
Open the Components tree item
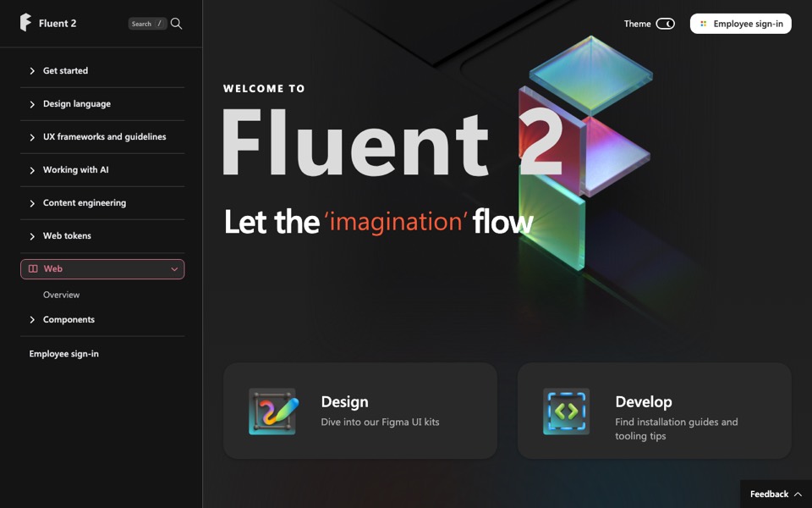pyautogui.click(x=69, y=319)
